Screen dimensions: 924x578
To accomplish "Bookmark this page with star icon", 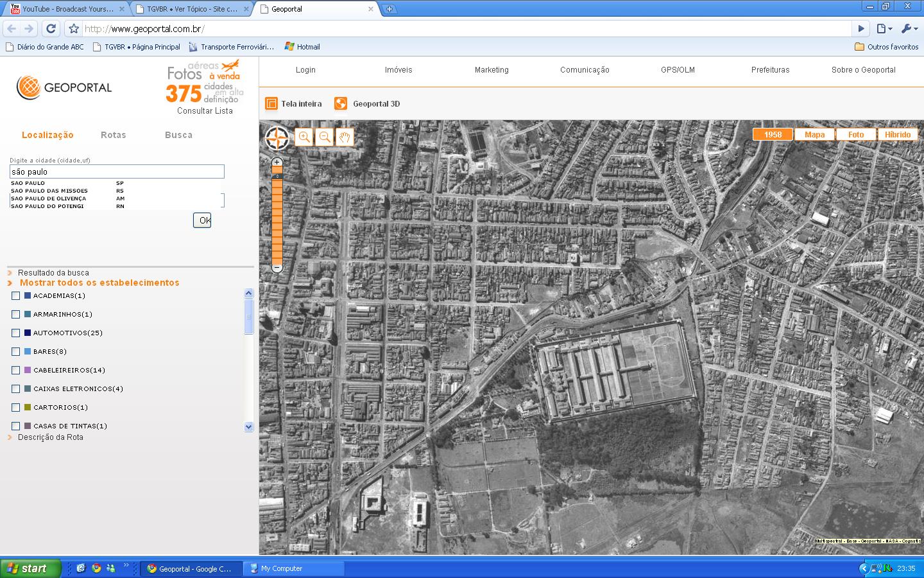I will pos(74,28).
